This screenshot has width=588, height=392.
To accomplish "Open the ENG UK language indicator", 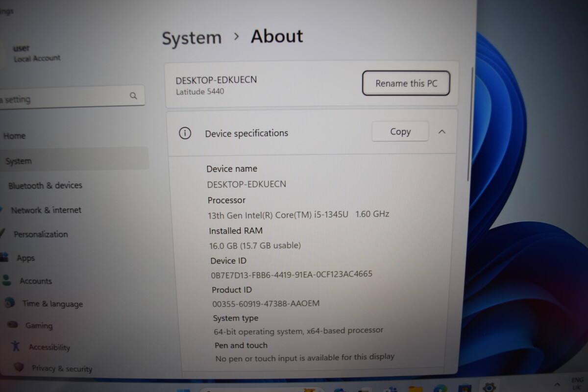I will (577, 384).
